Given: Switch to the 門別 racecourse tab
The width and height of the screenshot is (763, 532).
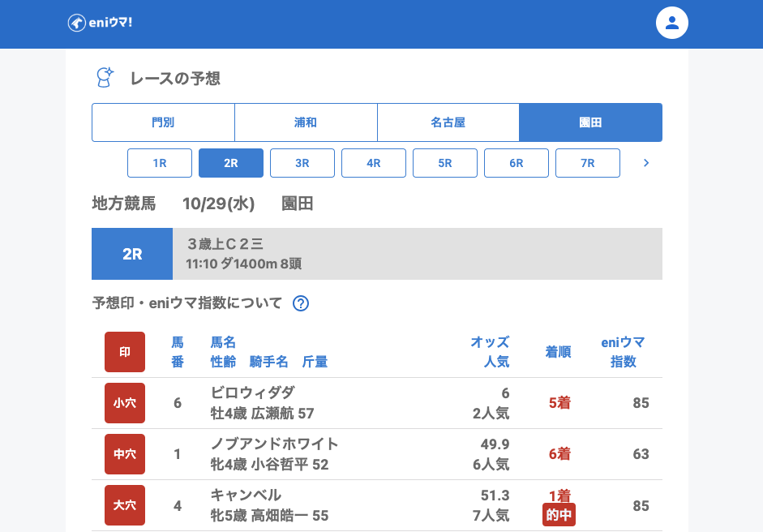Looking at the screenshot, I should click(x=163, y=122).
